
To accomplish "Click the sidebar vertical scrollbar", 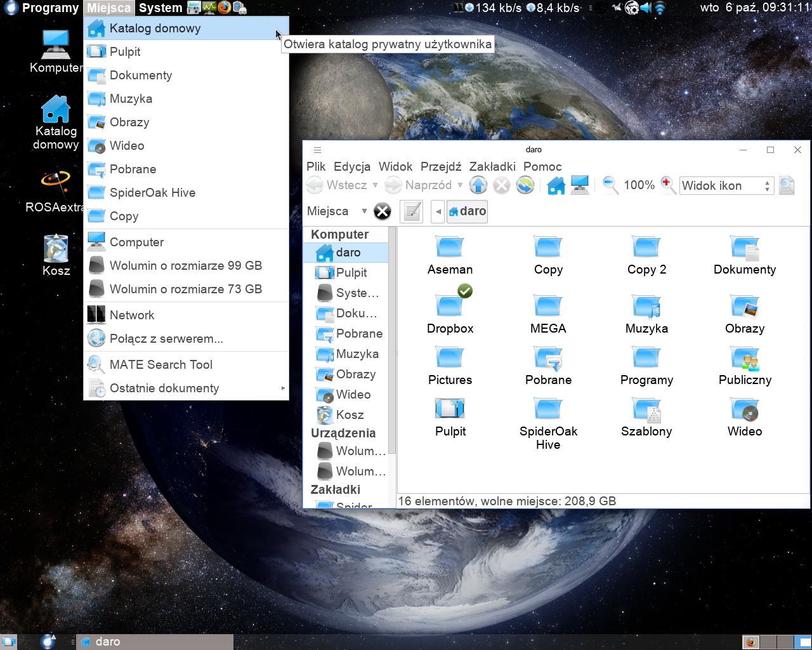I will [392, 343].
